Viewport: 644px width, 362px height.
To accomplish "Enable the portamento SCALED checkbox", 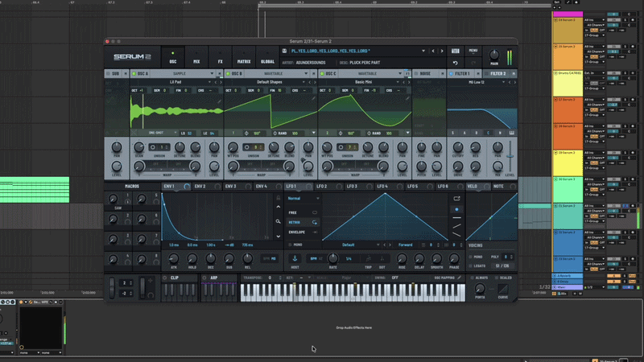I will 497,278.
